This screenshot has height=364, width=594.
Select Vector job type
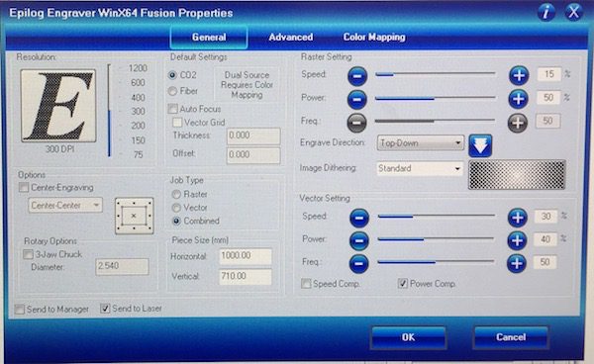[x=176, y=208]
